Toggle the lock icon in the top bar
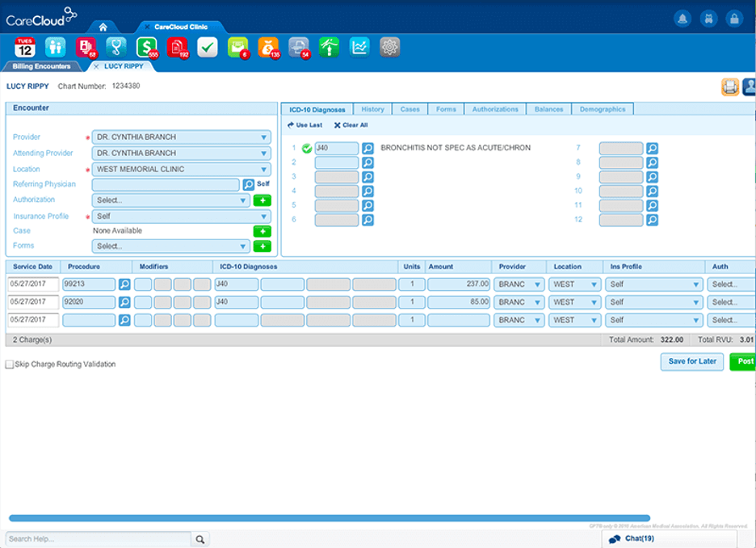 pyautogui.click(x=733, y=18)
